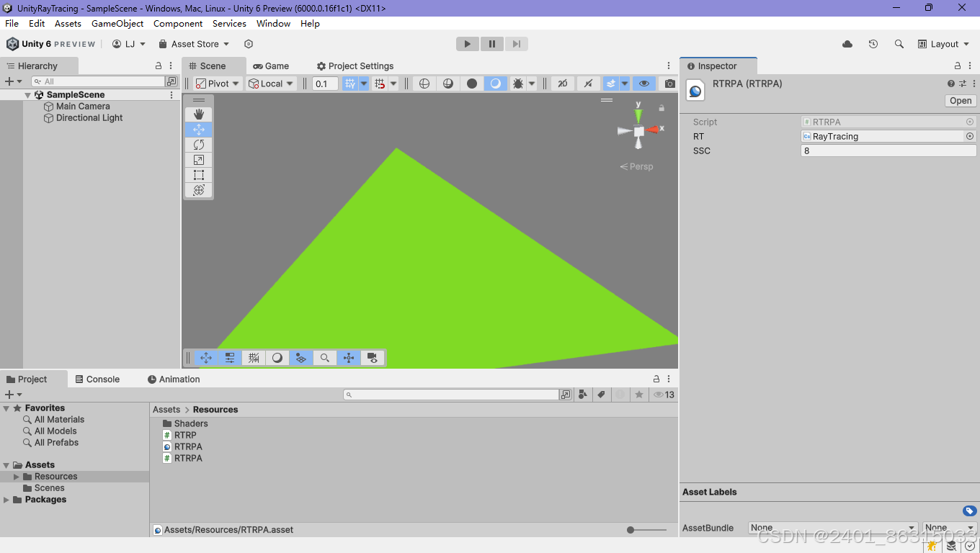Click the Open button in the Inspector
Screen dimensions: 980x553
[960, 100]
